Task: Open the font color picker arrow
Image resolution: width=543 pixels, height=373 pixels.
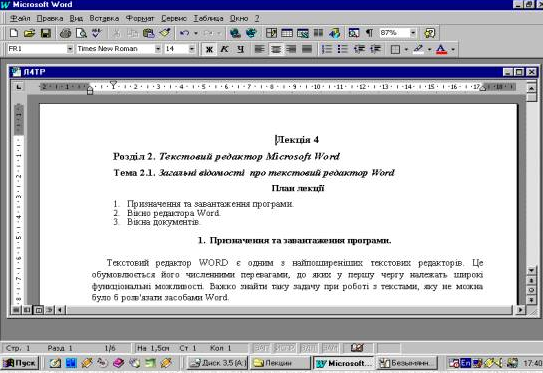Action: tap(453, 50)
